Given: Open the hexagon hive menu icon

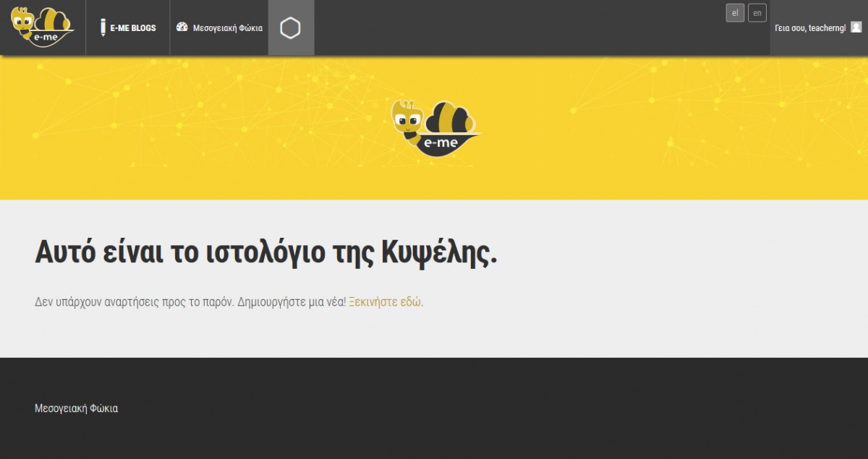Looking at the screenshot, I should pyautogui.click(x=291, y=27).
